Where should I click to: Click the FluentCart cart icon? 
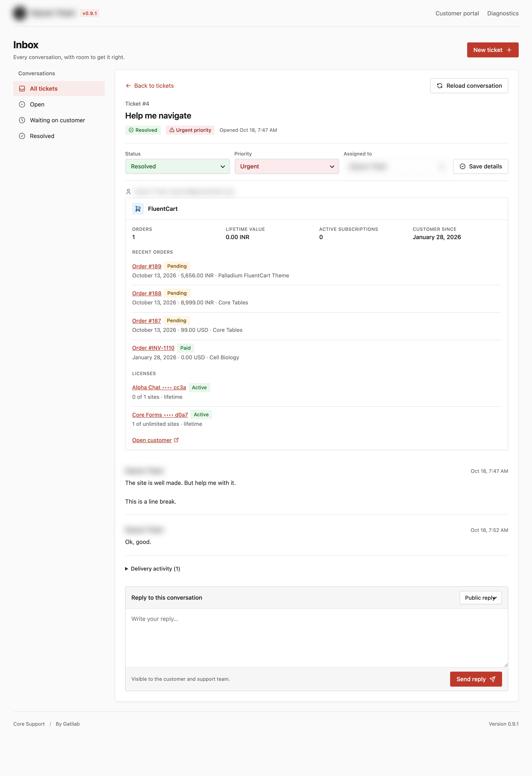coord(138,209)
